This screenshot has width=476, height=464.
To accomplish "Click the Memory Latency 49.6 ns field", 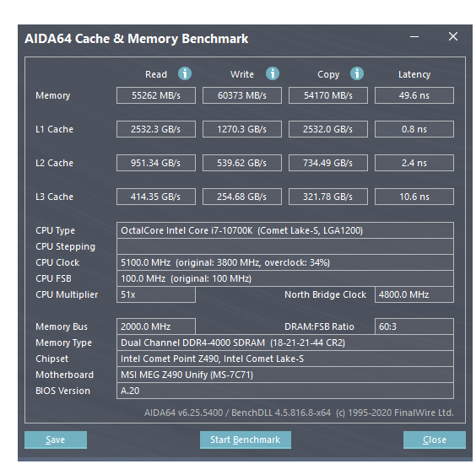I will [414, 95].
